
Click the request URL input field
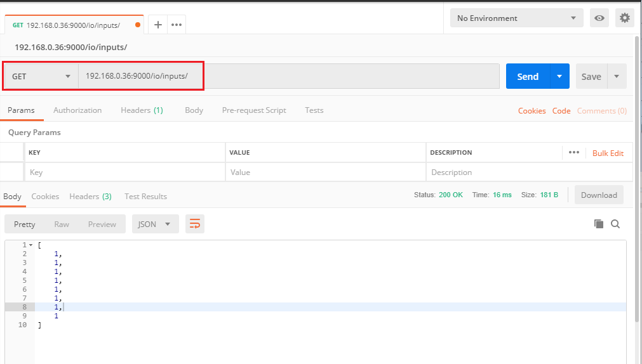tap(289, 76)
